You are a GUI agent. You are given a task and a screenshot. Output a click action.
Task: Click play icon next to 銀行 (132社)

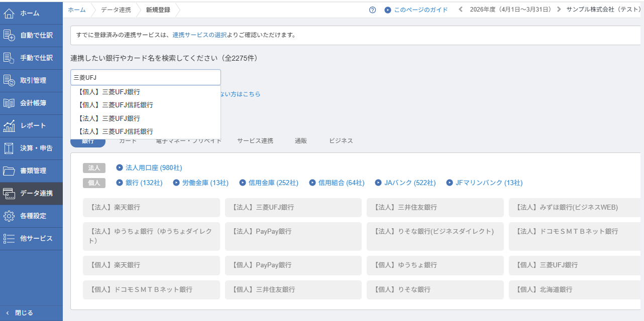coord(120,183)
